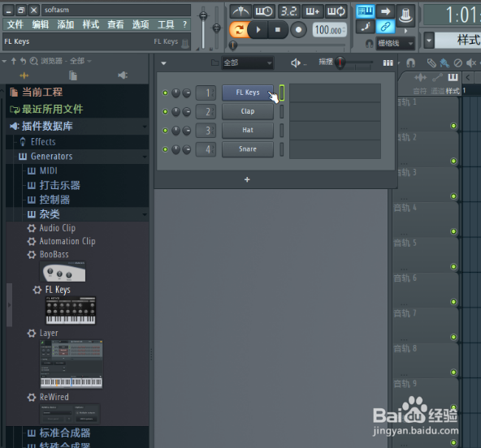Mute the FL Keys channel green LED

pos(165,93)
